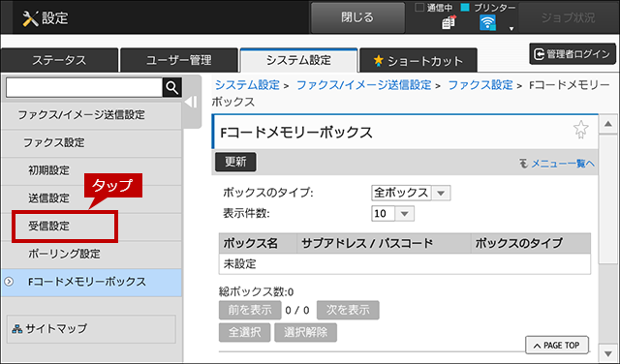Click the 更新 button

[x=235, y=162]
